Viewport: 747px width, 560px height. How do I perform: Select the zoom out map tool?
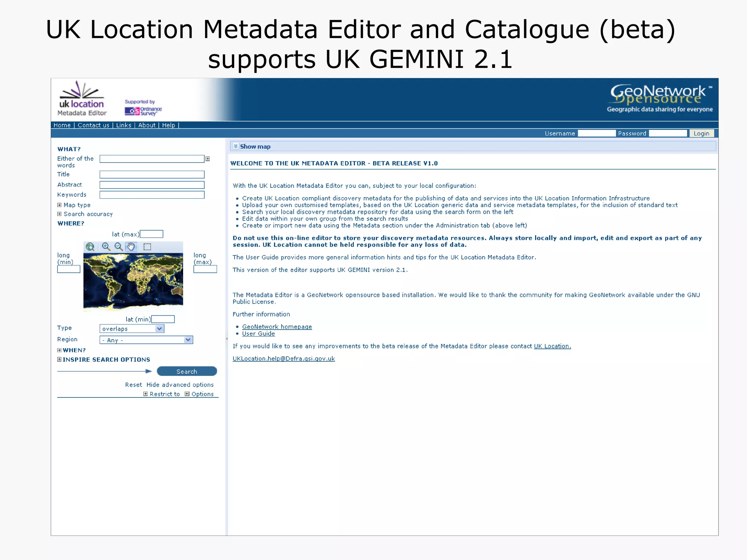point(119,247)
